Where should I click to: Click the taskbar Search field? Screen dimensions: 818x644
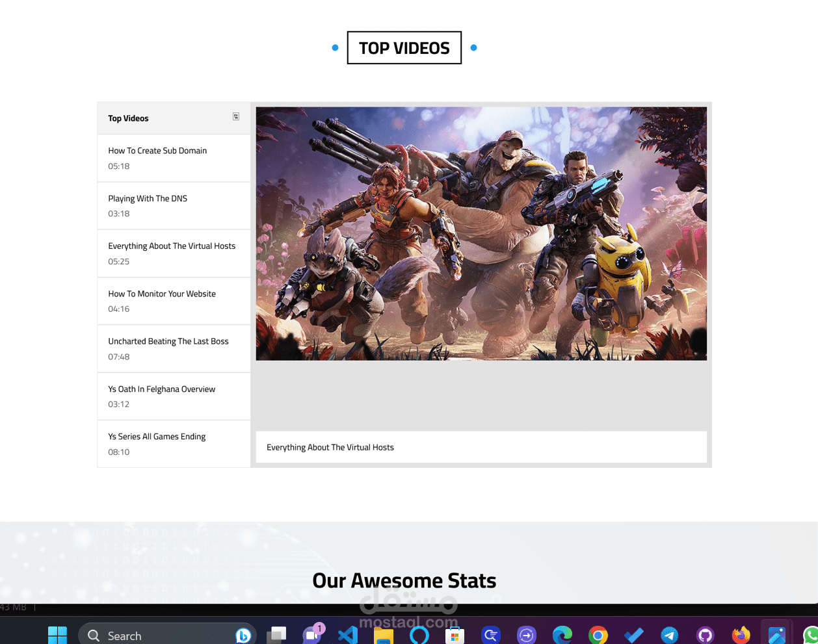[167, 635]
